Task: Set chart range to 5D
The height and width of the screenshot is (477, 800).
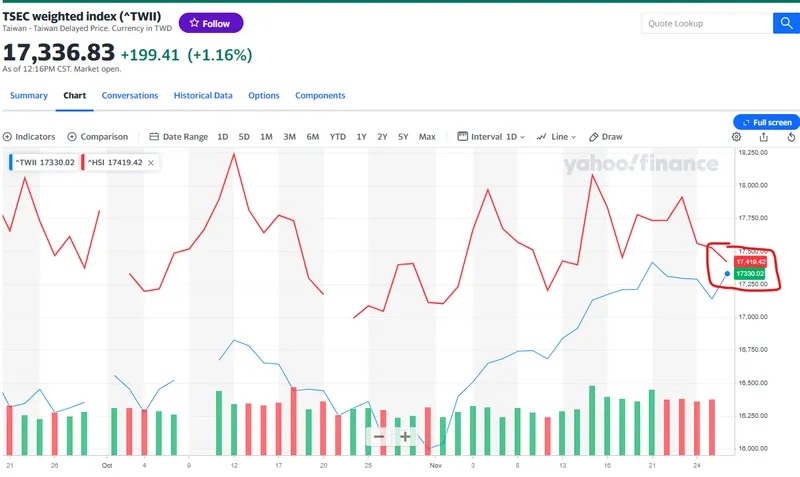Action: click(244, 137)
